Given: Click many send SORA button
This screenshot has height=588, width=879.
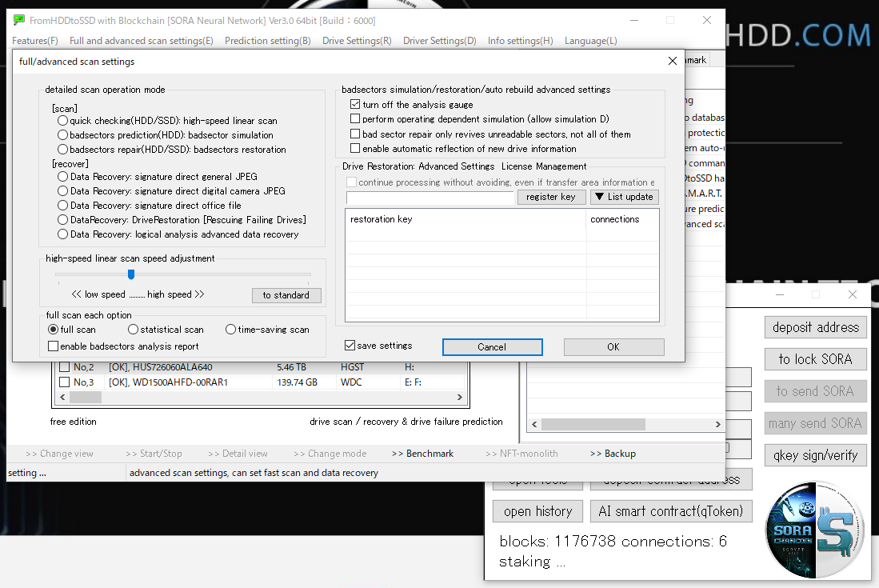Looking at the screenshot, I should click(816, 423).
